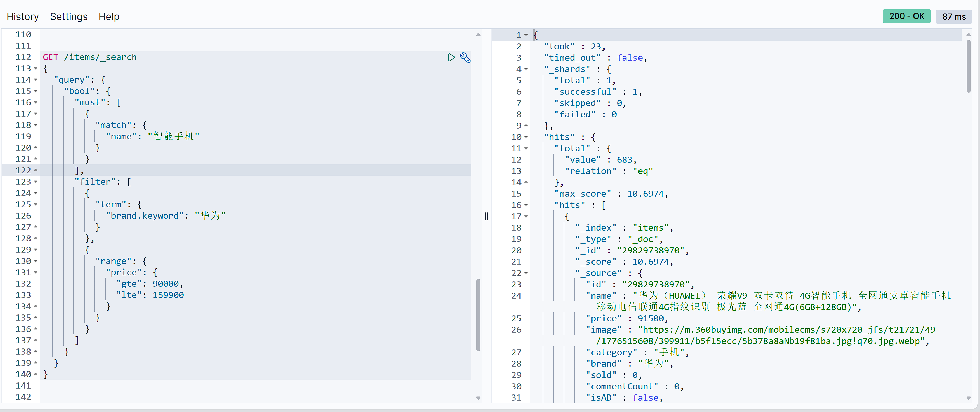Collapse the "filter" array at line 123
The height and width of the screenshot is (412, 980).
tap(36, 182)
